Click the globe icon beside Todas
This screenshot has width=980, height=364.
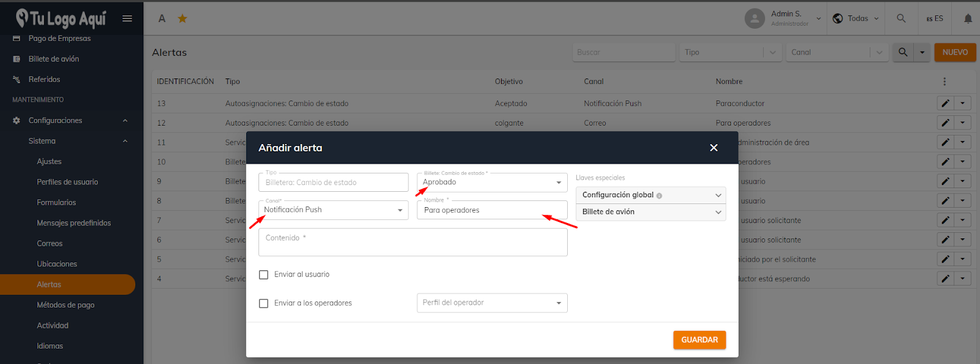click(x=838, y=18)
